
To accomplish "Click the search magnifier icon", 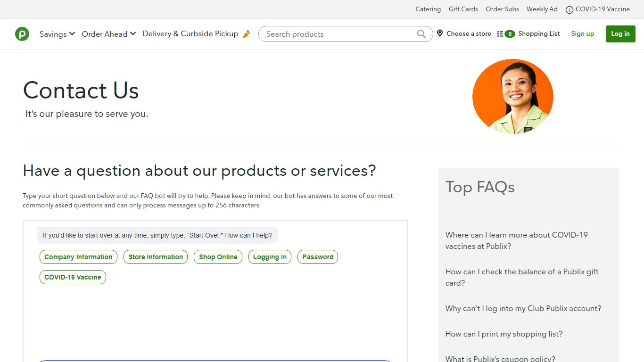I will tap(421, 34).
